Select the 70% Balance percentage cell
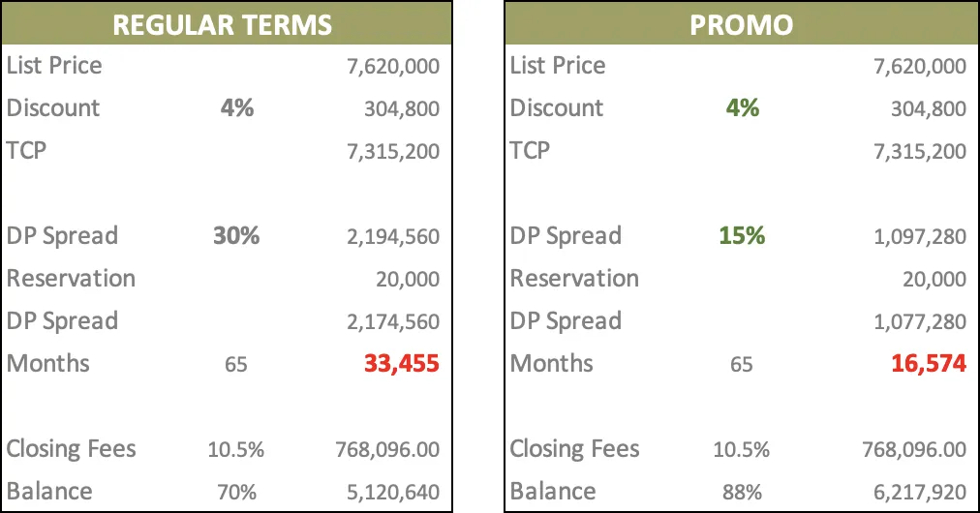The image size is (980, 513). [x=236, y=492]
